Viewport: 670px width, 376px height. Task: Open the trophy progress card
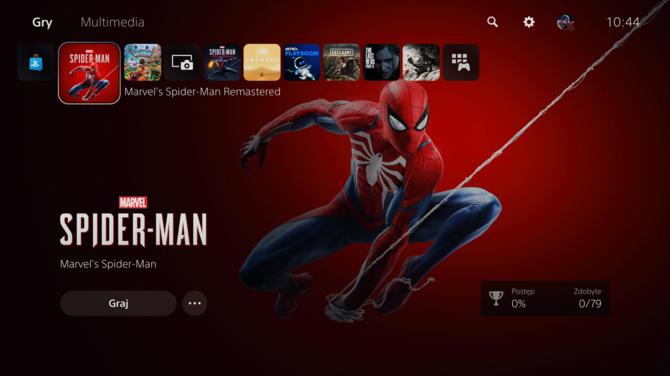pyautogui.click(x=545, y=298)
